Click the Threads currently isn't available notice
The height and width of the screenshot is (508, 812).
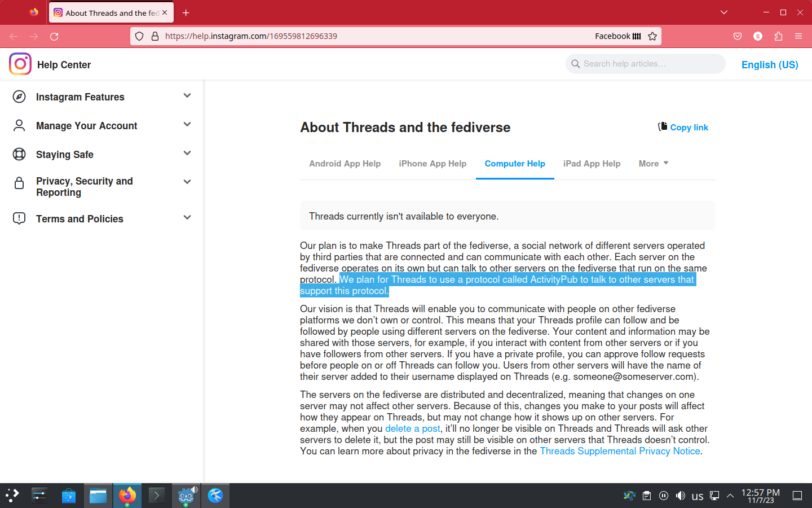pos(507,216)
